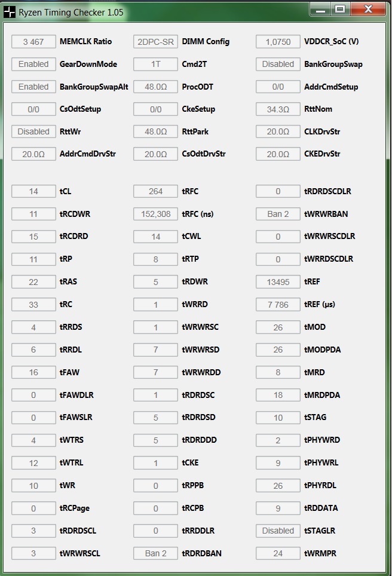Click the tRP value field
Image resolution: width=392 pixels, height=576 pixels.
33,260
